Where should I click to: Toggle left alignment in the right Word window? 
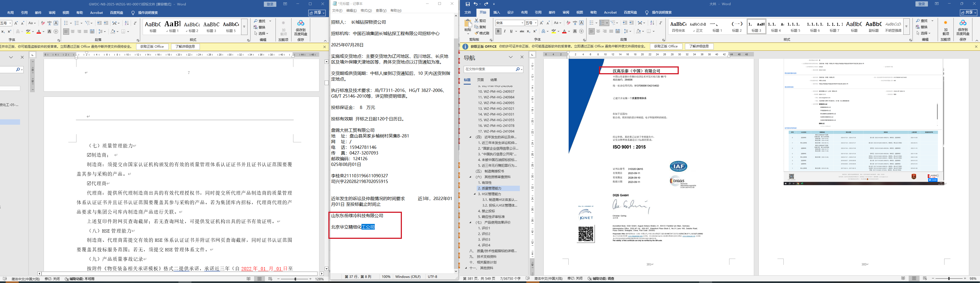(x=592, y=31)
